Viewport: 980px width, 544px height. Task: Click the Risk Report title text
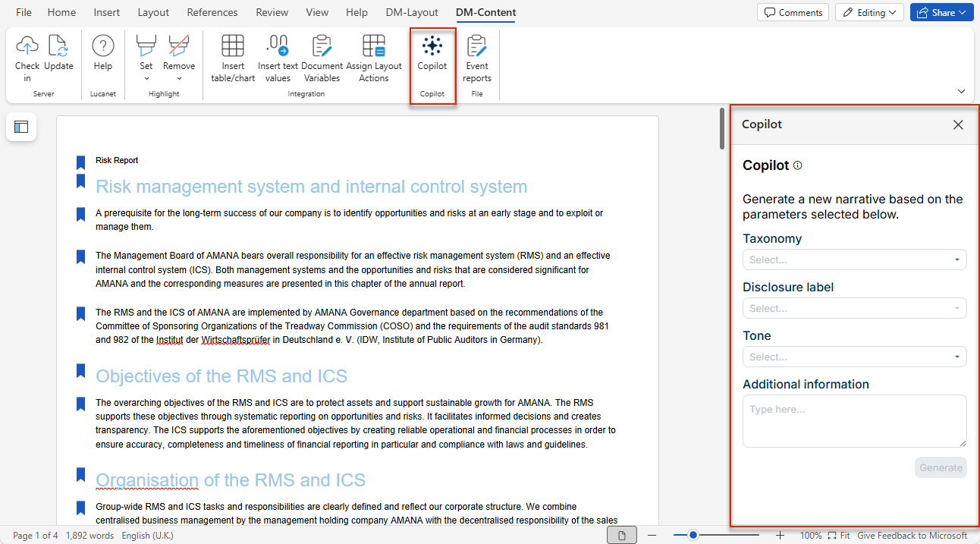117,161
